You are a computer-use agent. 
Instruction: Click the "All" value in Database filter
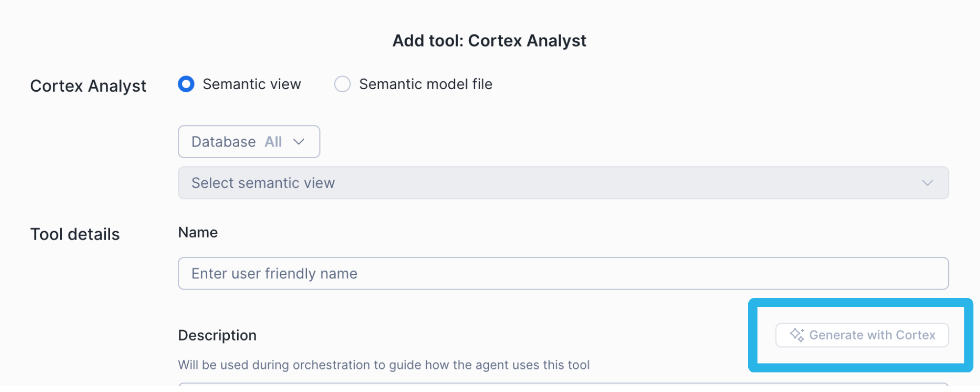pyautogui.click(x=273, y=142)
